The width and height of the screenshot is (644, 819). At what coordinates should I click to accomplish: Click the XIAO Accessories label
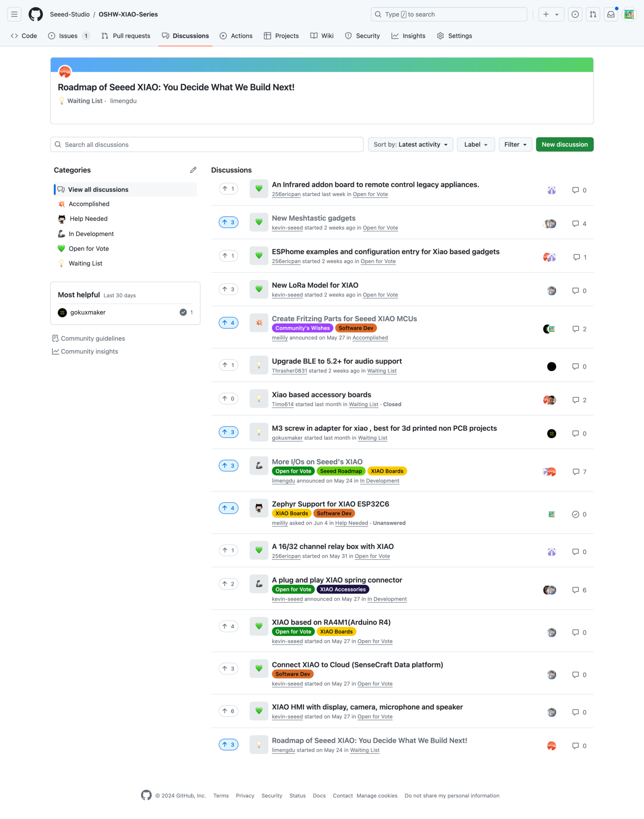coord(343,589)
